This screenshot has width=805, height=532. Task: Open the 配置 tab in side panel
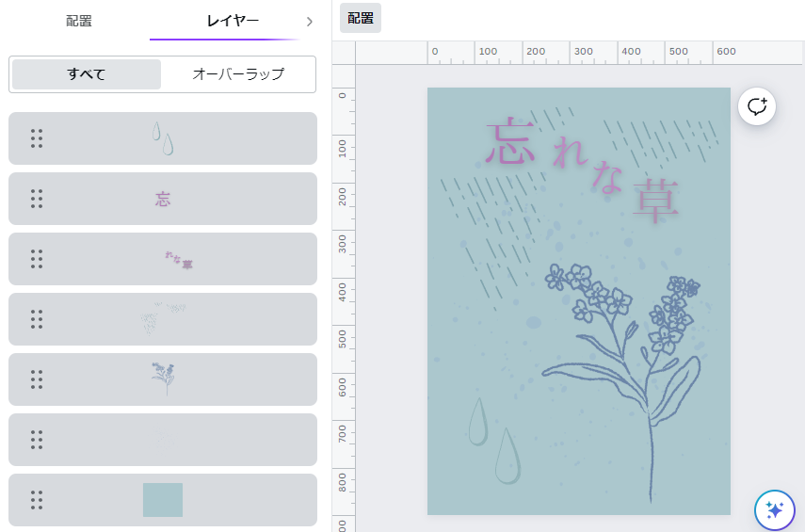(x=79, y=21)
